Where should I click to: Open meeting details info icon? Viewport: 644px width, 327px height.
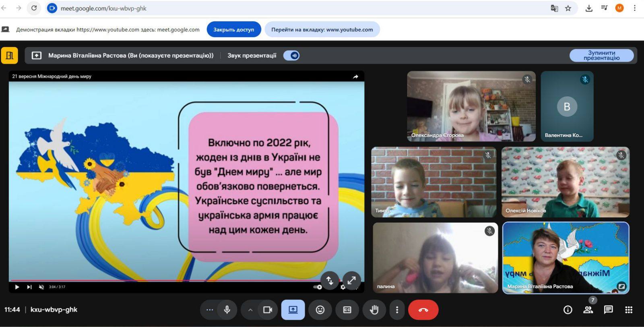tap(568, 310)
